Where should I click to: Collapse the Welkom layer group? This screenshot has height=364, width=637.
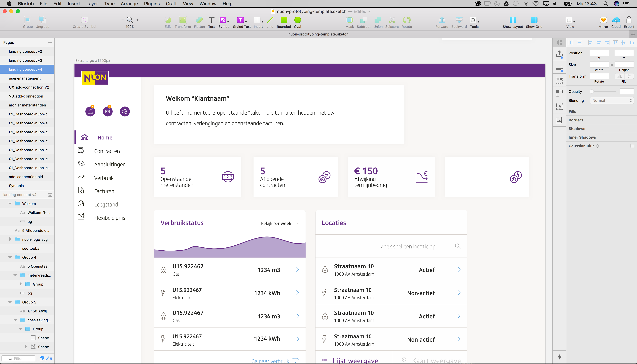[10, 203]
